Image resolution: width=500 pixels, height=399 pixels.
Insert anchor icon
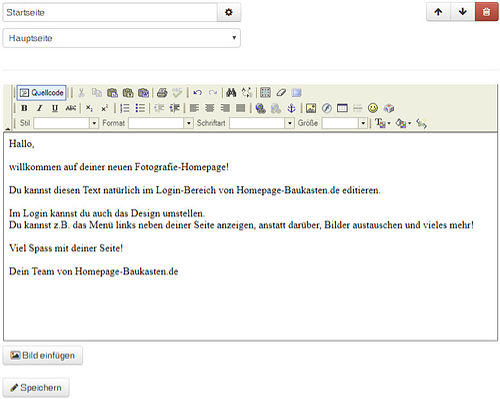[x=291, y=108]
